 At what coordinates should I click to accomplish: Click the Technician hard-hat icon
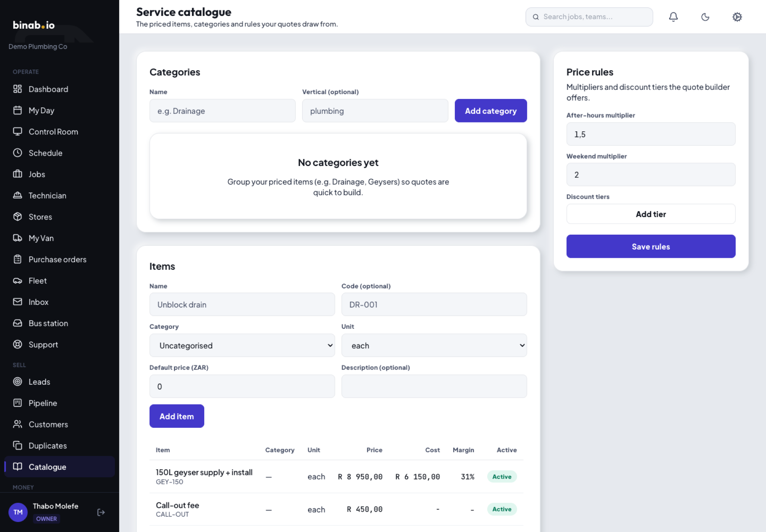(18, 195)
